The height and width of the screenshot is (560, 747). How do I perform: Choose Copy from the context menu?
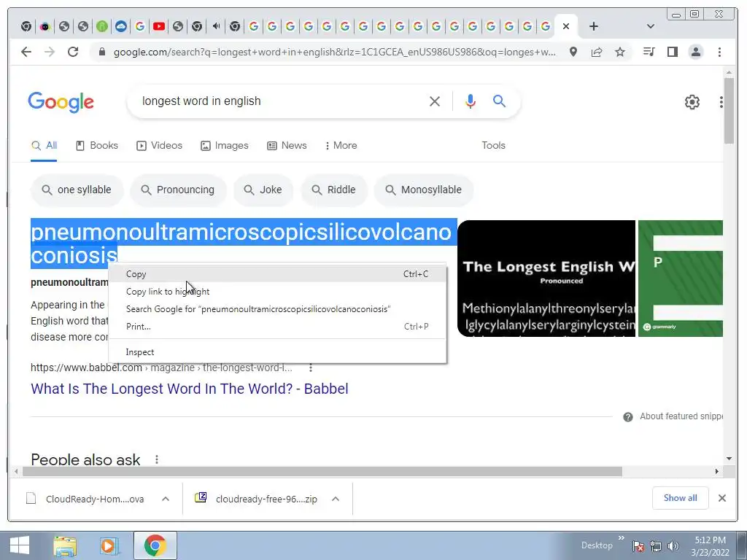pyautogui.click(x=277, y=274)
